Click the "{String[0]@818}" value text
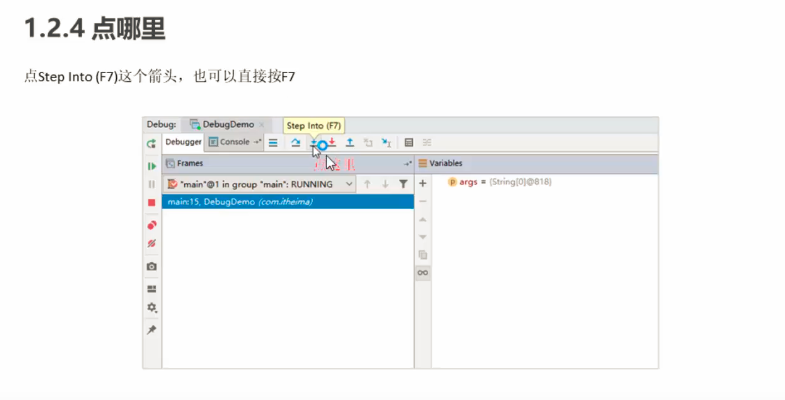 [520, 182]
